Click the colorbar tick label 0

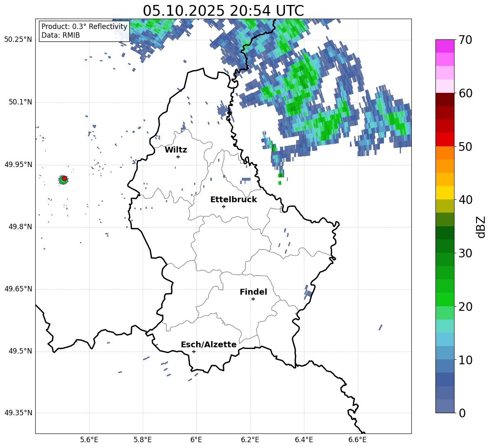[462, 413]
